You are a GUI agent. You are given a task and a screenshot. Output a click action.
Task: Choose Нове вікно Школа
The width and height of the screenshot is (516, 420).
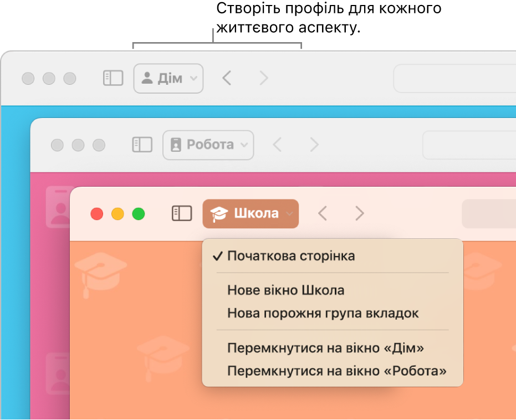point(333,290)
